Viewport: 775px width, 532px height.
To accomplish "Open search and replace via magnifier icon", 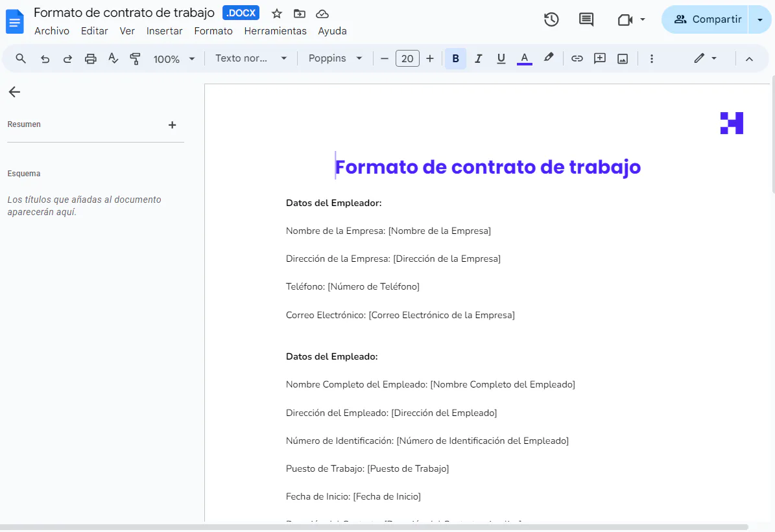I will pyautogui.click(x=20, y=58).
